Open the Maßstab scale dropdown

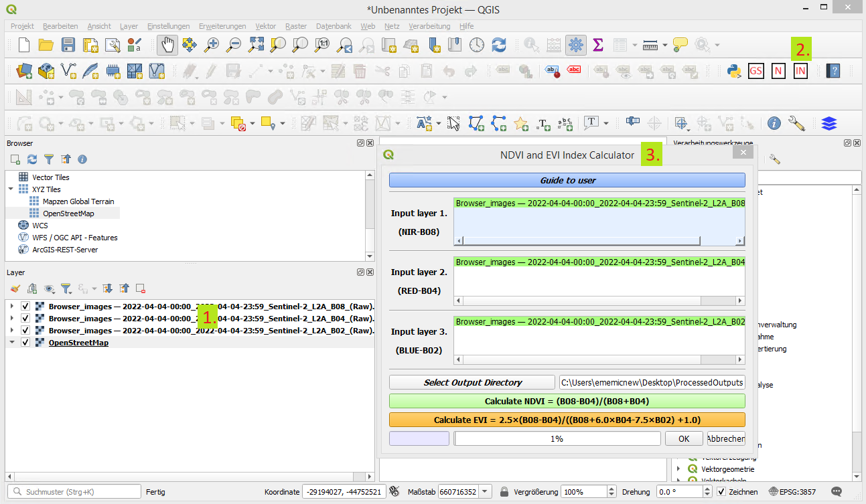point(486,491)
